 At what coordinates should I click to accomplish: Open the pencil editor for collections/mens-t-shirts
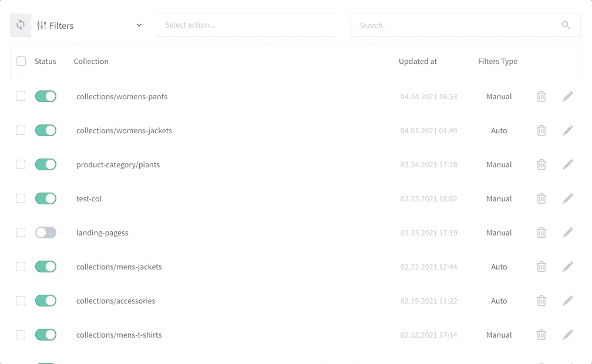(568, 335)
